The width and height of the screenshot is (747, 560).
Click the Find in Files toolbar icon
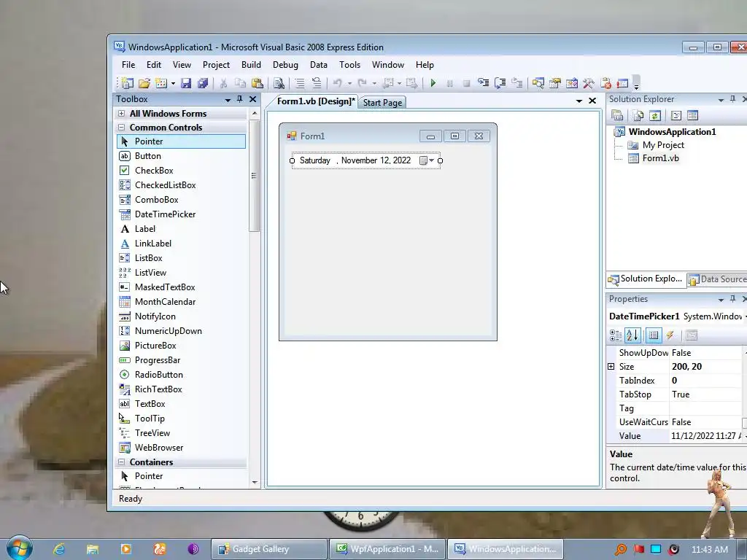tap(279, 83)
